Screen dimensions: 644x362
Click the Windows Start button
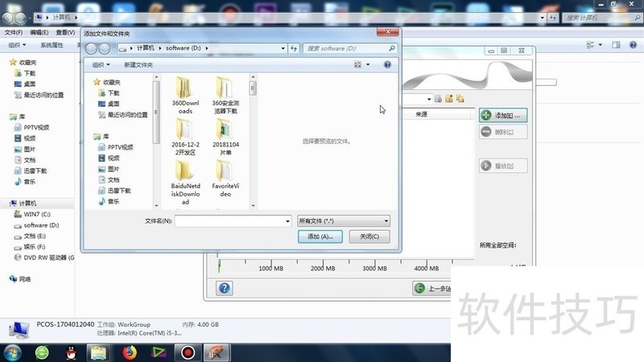[x=13, y=352]
